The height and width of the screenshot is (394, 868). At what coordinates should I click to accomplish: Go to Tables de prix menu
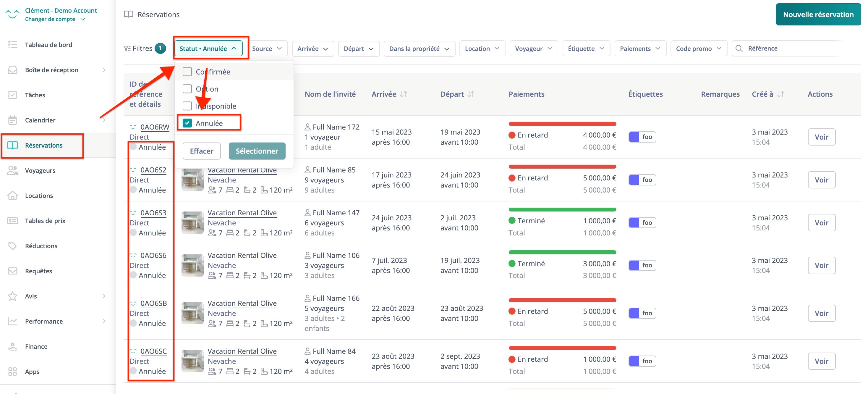point(45,221)
